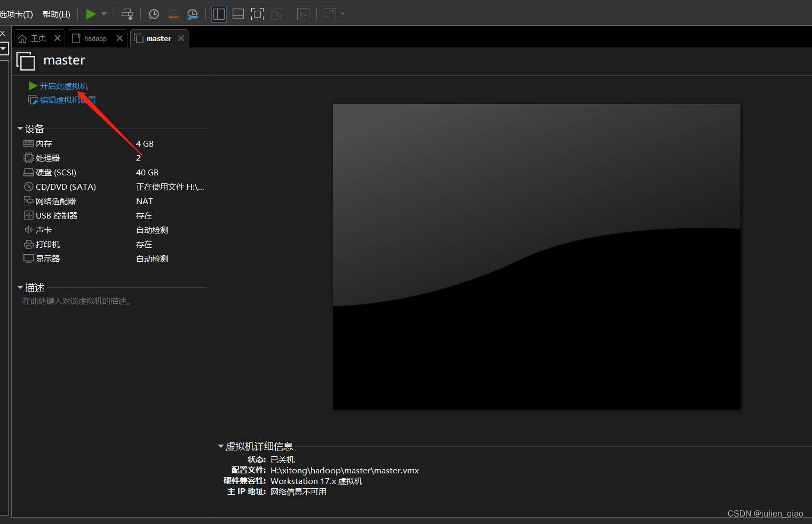Click Workstation 17.x 虚拟机 compatibility text
The height and width of the screenshot is (524, 812).
[316, 481]
